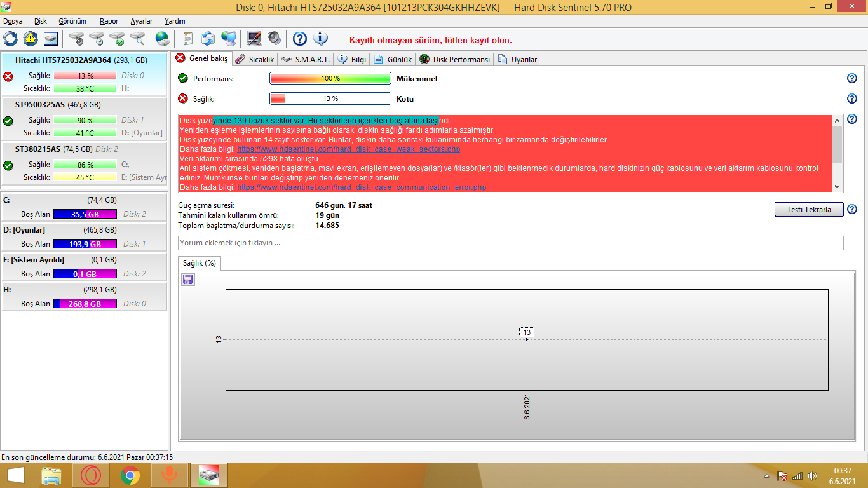
Task: Click the toolbar info bubble icon
Action: [320, 39]
